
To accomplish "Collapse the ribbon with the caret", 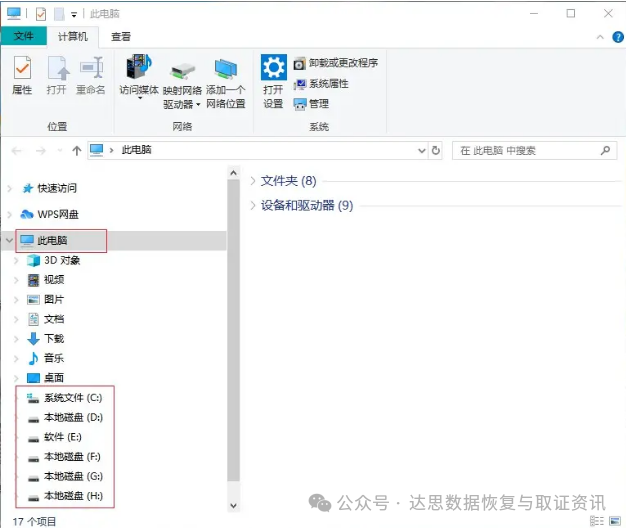I will coord(600,37).
